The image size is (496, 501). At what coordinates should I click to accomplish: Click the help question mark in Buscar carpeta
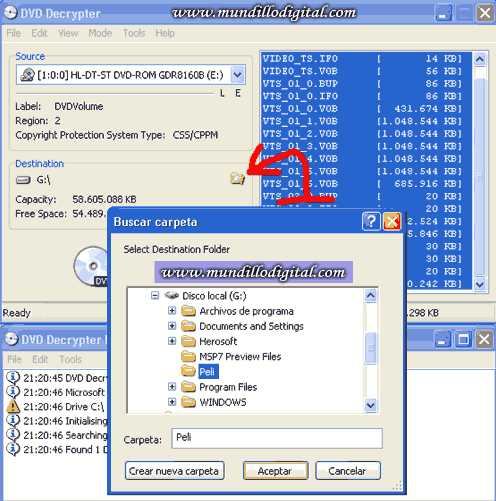(x=371, y=221)
